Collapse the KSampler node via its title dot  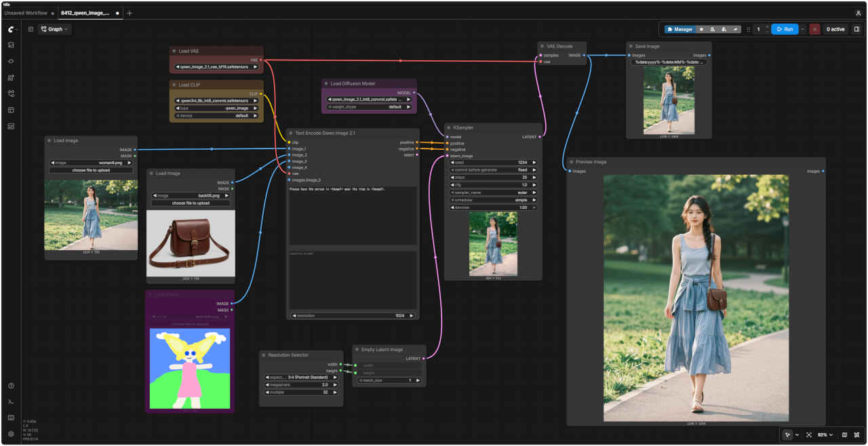click(x=449, y=127)
